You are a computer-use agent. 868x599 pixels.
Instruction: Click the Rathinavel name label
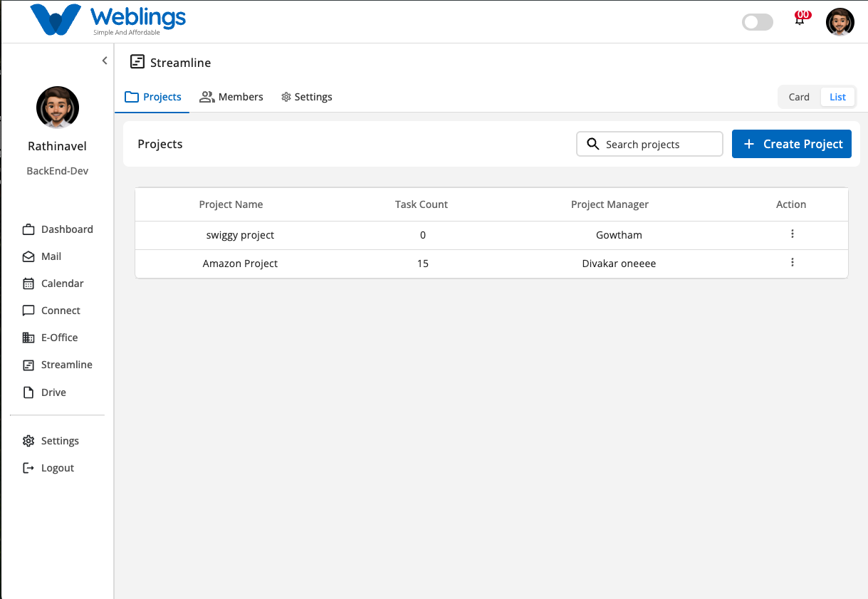tap(58, 146)
